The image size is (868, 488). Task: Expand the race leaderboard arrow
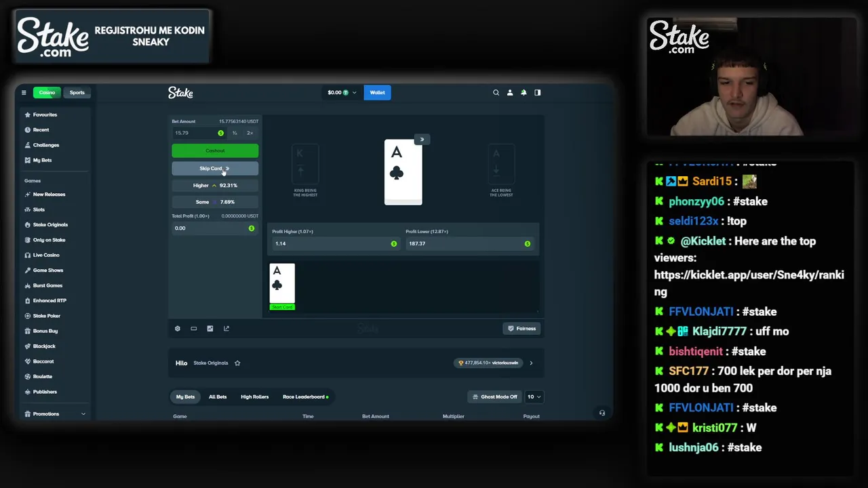[x=531, y=363]
